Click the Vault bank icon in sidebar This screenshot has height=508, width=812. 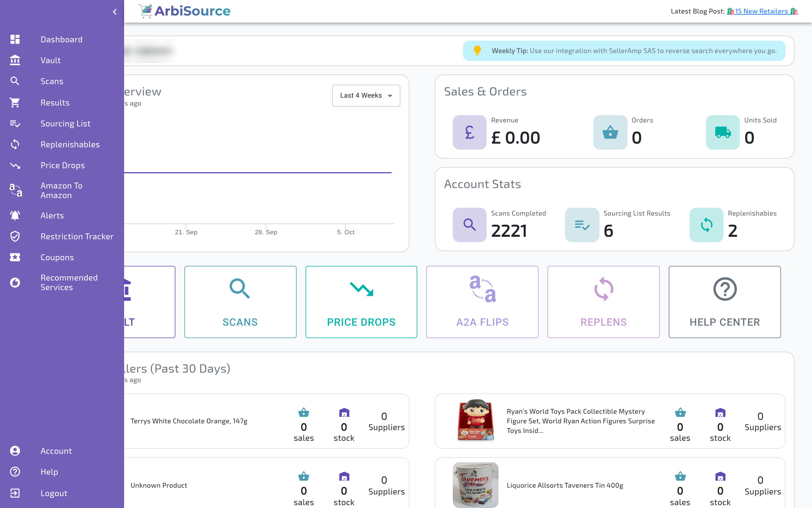(x=15, y=60)
